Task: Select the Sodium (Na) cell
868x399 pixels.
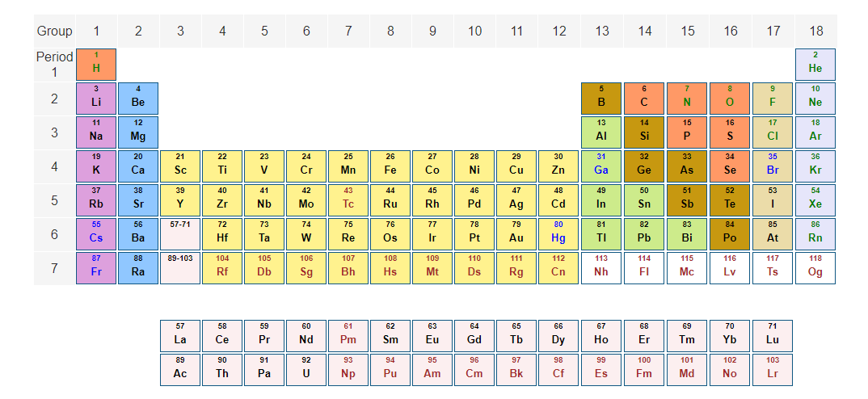Action: [96, 132]
